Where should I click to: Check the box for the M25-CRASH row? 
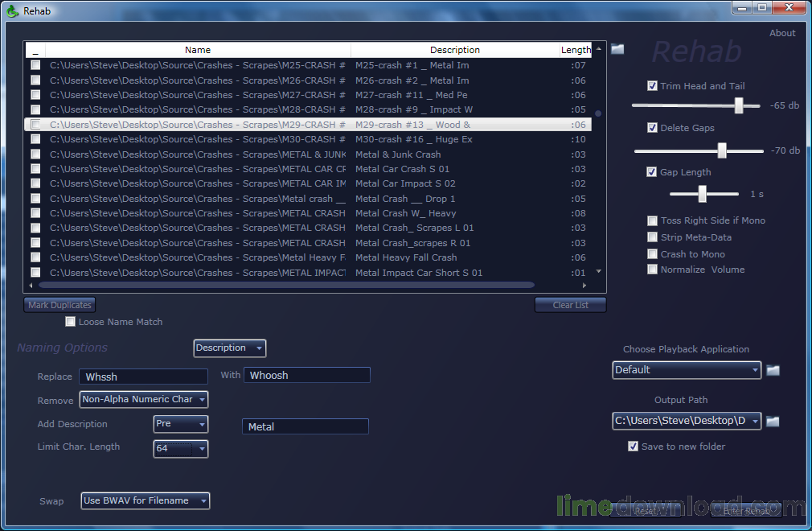point(35,65)
